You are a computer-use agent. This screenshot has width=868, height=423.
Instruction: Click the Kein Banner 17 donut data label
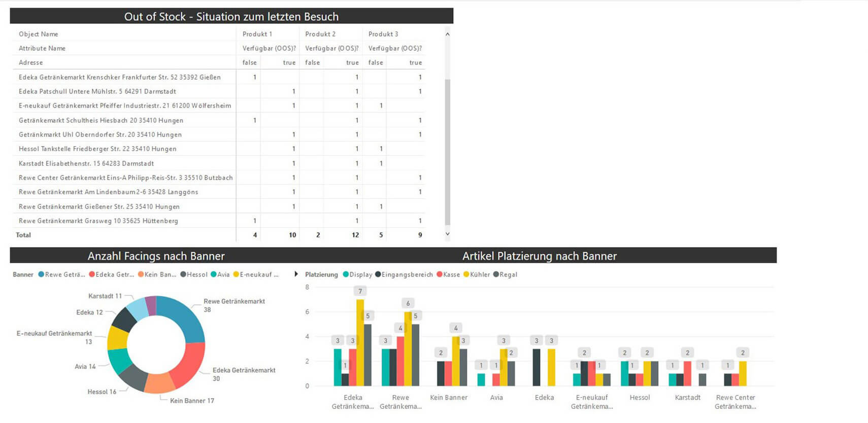click(x=192, y=401)
